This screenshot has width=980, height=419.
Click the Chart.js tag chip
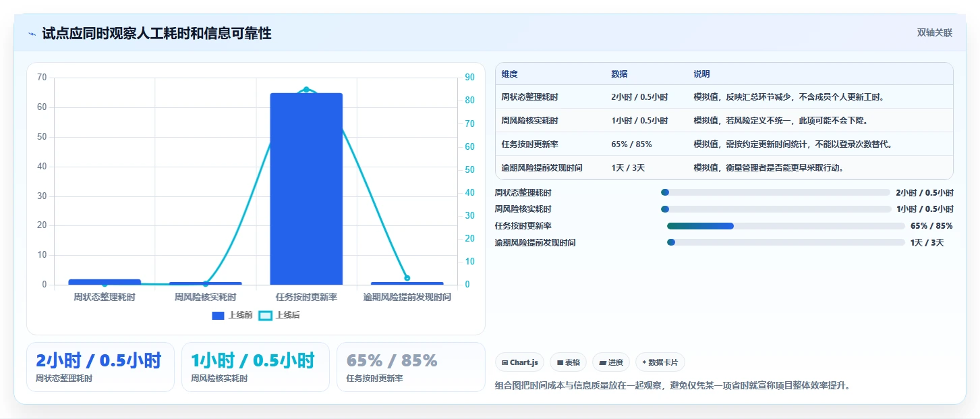point(519,362)
